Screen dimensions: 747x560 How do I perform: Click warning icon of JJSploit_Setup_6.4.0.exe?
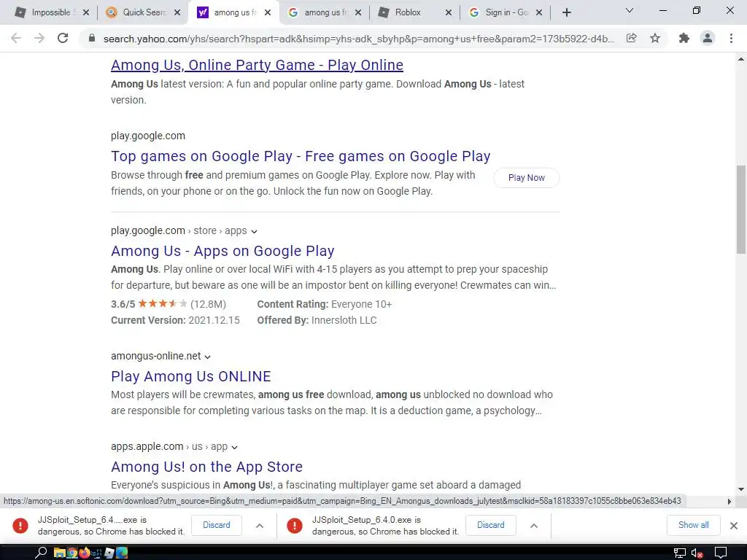295,525
